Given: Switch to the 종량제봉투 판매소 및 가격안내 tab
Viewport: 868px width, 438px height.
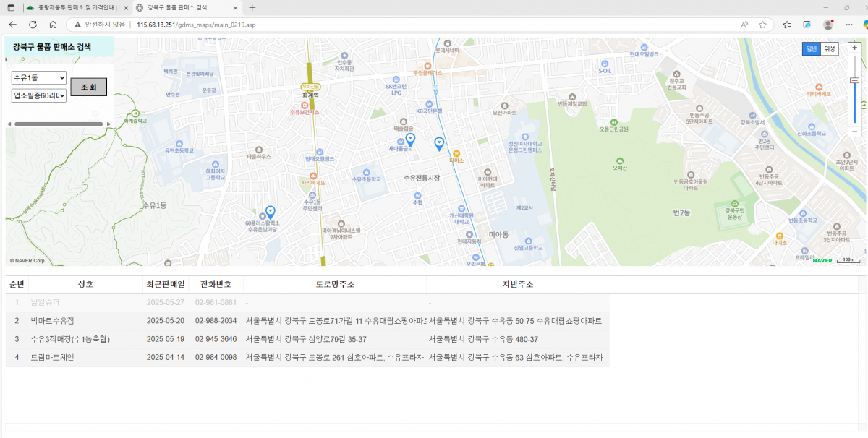Looking at the screenshot, I should (x=76, y=7).
